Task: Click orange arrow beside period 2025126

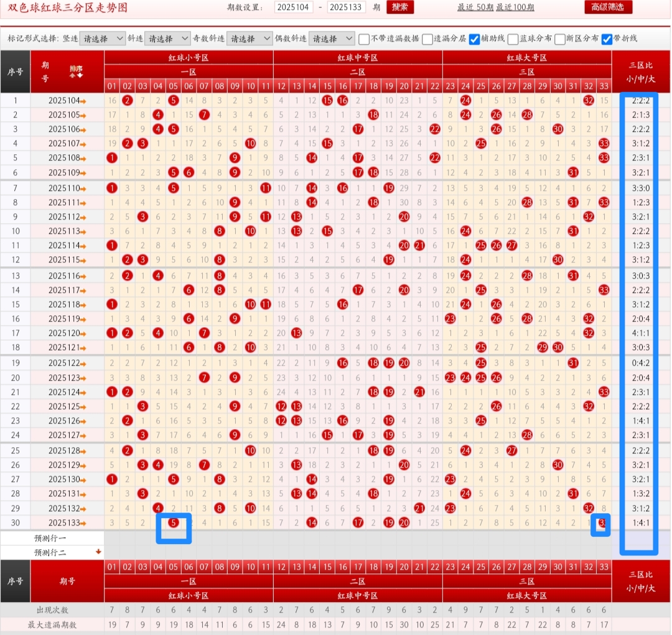Action: [83, 421]
